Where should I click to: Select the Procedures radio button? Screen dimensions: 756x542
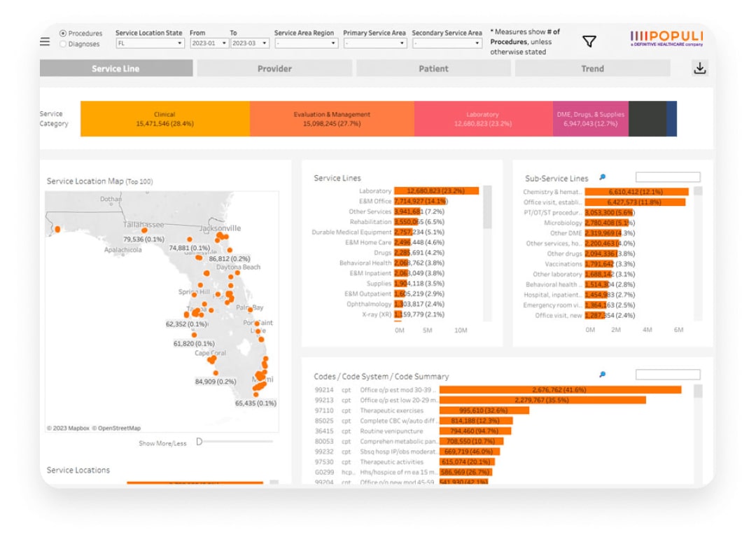tap(62, 33)
